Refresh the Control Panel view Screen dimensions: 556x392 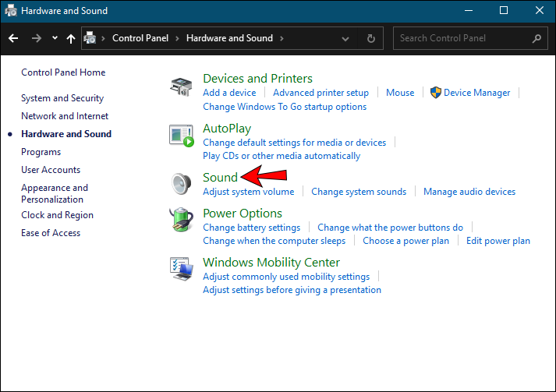click(371, 38)
